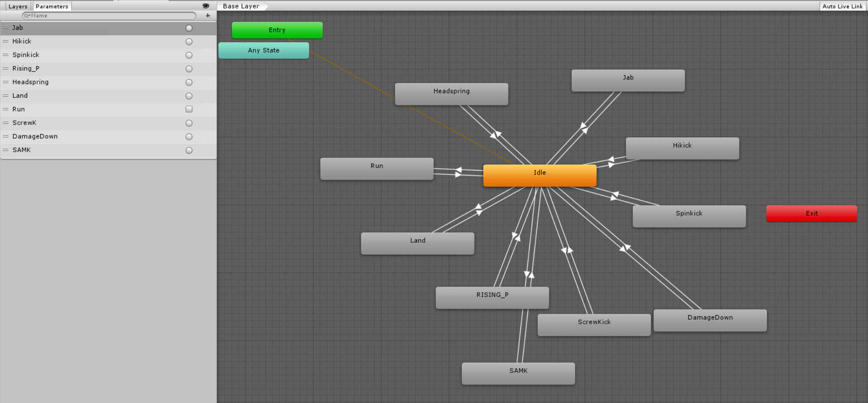The width and height of the screenshot is (868, 403).
Task: Fire the SAMK trigger radio button
Action: tap(189, 150)
